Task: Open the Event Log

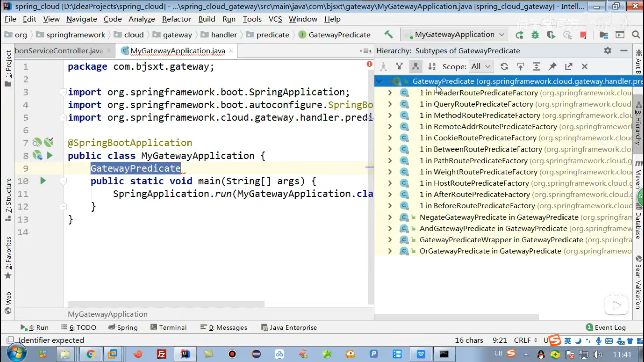Action: coord(606,327)
